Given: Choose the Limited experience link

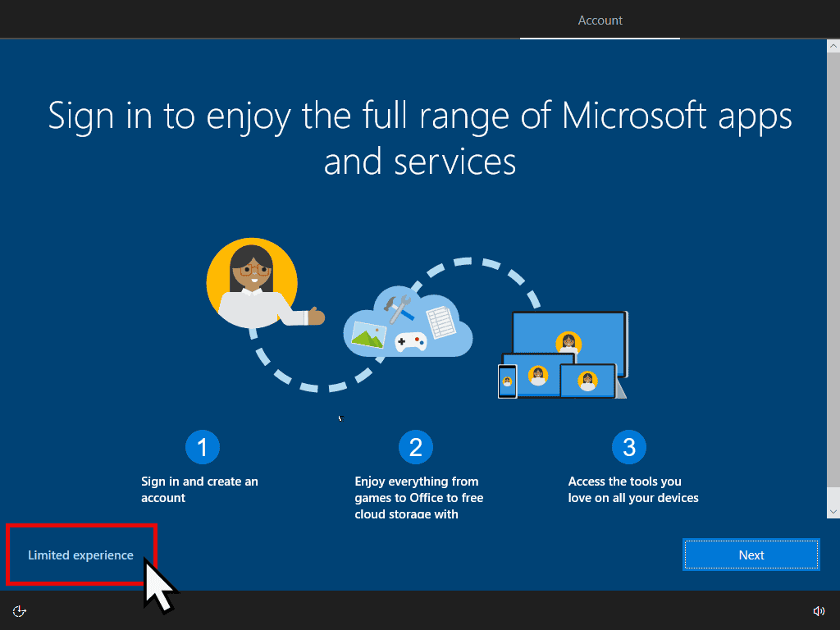Looking at the screenshot, I should point(80,555).
